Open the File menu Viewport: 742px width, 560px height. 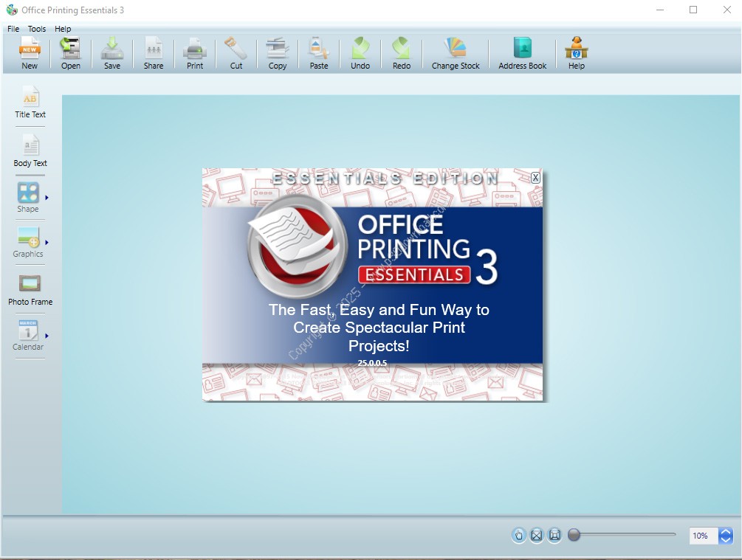pyautogui.click(x=13, y=29)
